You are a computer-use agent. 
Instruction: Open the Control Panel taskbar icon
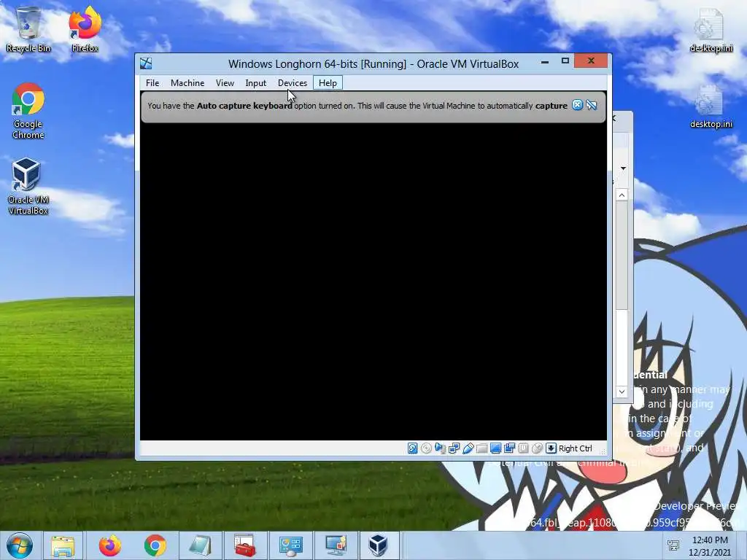point(290,545)
